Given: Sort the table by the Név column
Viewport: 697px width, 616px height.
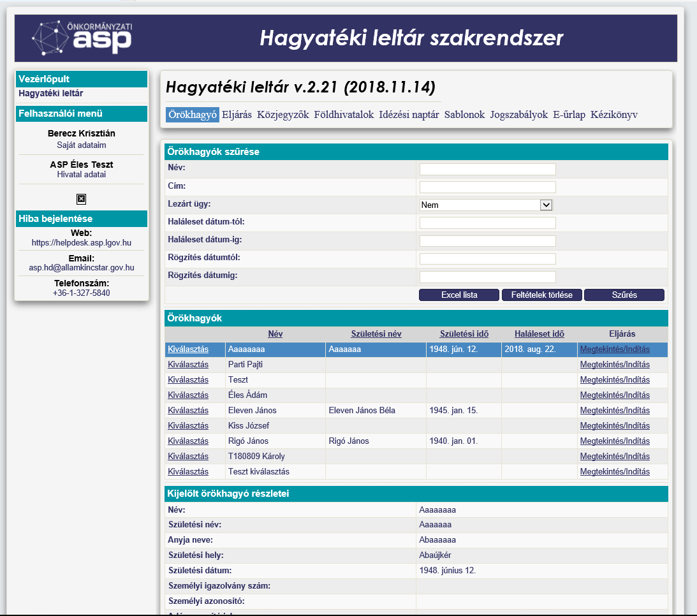Looking at the screenshot, I should tap(275, 334).
